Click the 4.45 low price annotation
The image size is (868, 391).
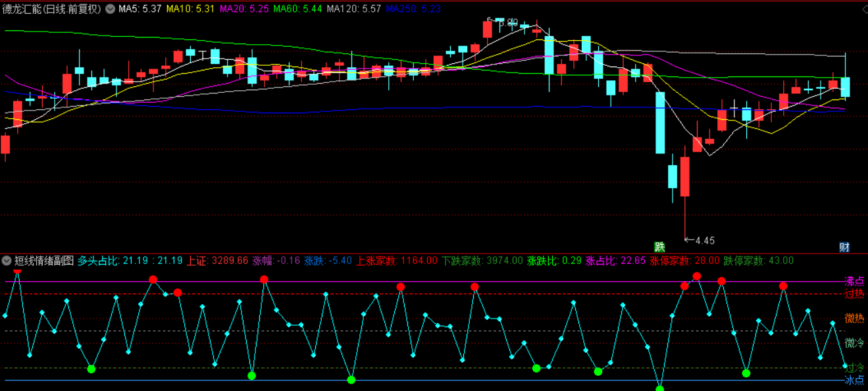[704, 240]
